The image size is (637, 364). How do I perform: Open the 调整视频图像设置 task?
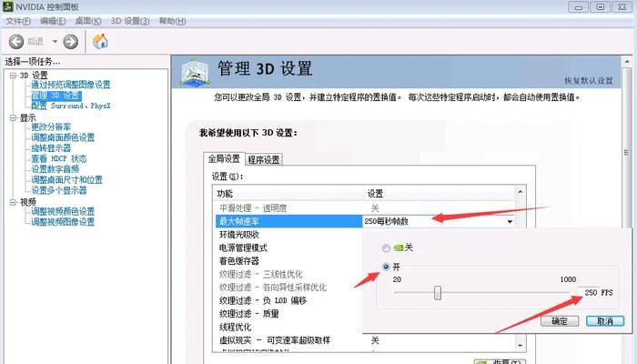(x=63, y=222)
